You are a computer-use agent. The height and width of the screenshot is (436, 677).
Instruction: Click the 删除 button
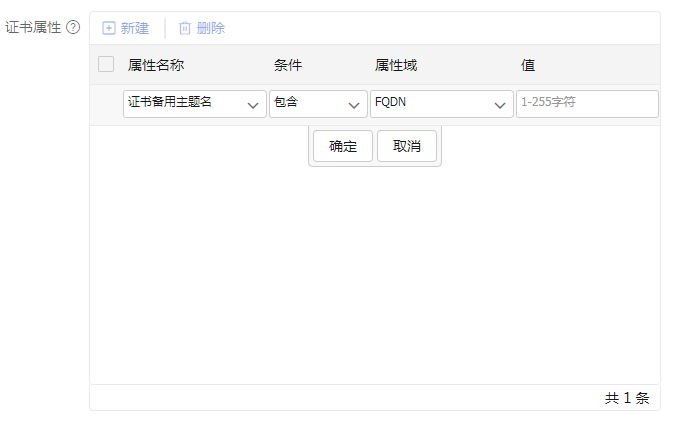pos(202,28)
